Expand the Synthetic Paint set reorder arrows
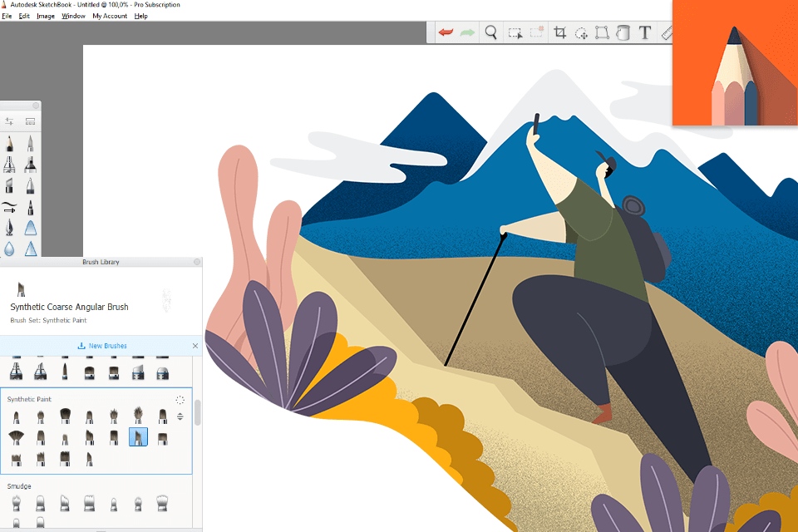 click(x=180, y=416)
